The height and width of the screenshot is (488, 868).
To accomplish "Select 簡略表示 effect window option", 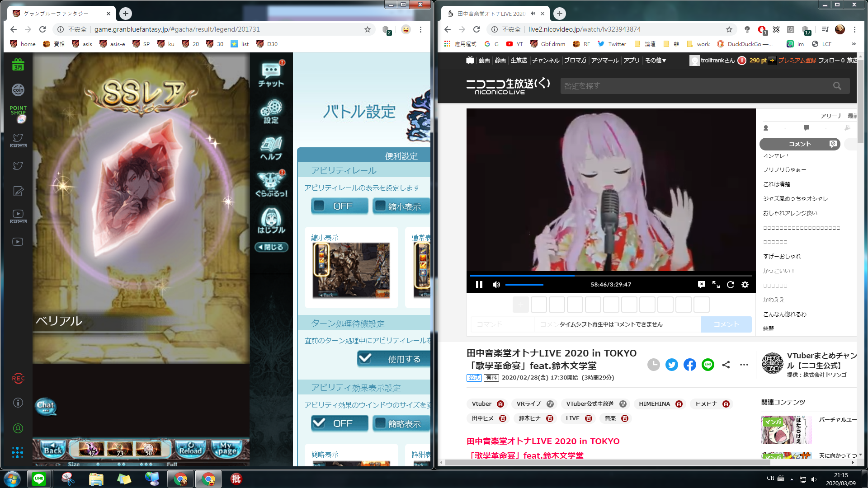I will tap(401, 423).
